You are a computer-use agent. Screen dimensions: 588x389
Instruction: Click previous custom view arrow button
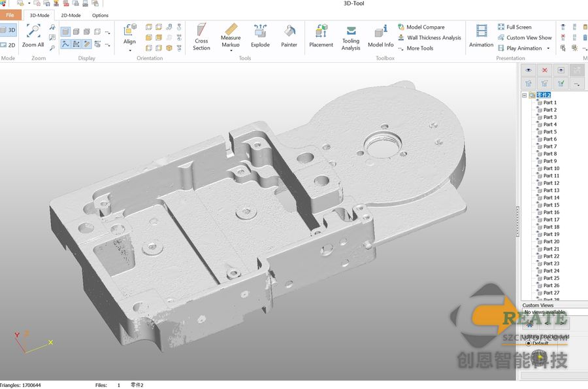[547, 322]
